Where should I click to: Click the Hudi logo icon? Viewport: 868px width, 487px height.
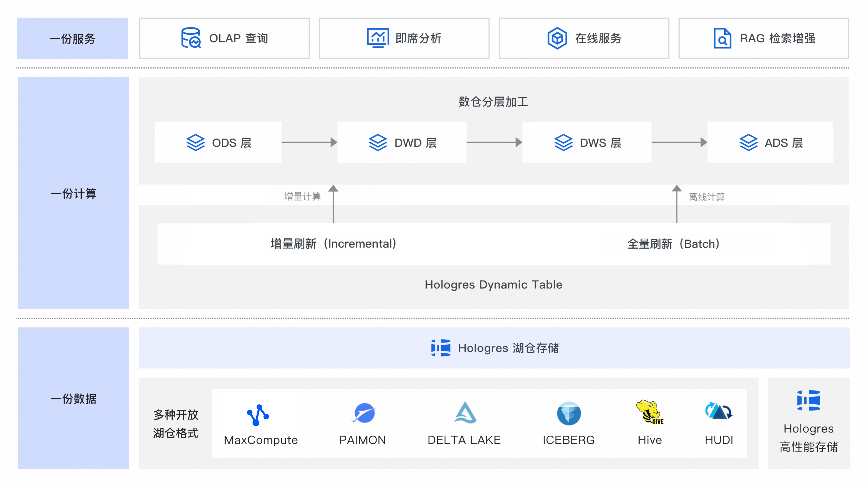(719, 411)
